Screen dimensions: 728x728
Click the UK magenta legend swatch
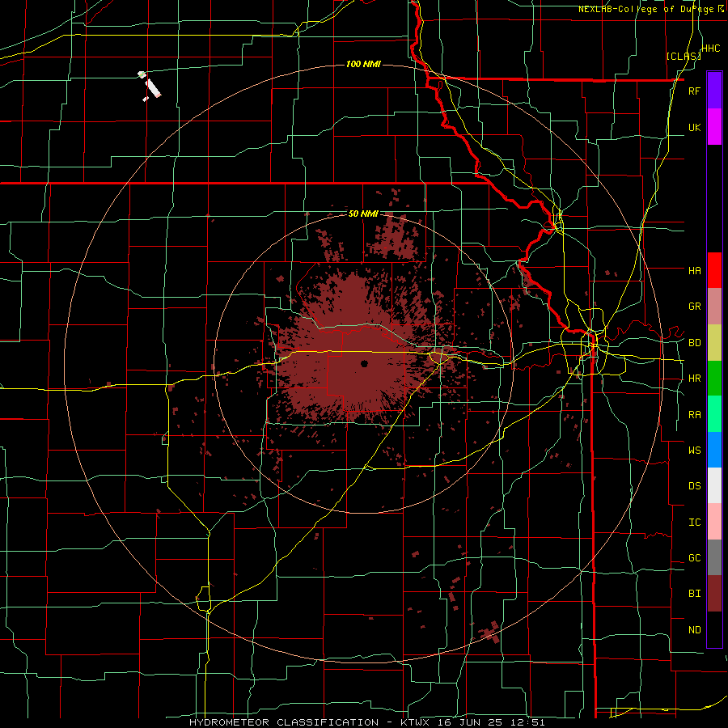[714, 127]
